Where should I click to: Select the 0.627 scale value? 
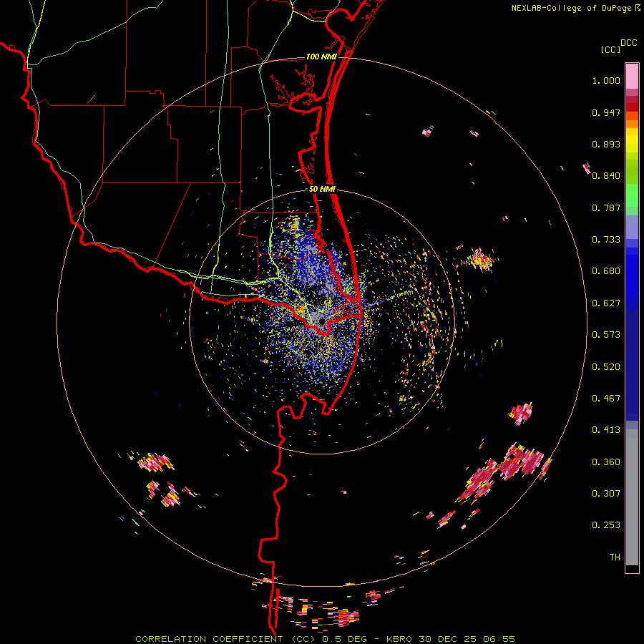tap(606, 303)
